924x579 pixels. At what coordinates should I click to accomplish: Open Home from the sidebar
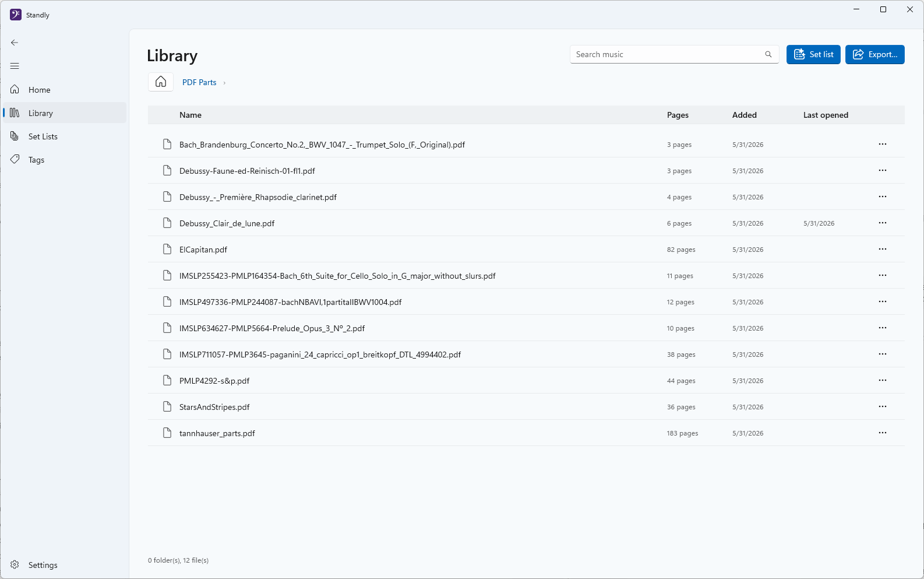65,90
